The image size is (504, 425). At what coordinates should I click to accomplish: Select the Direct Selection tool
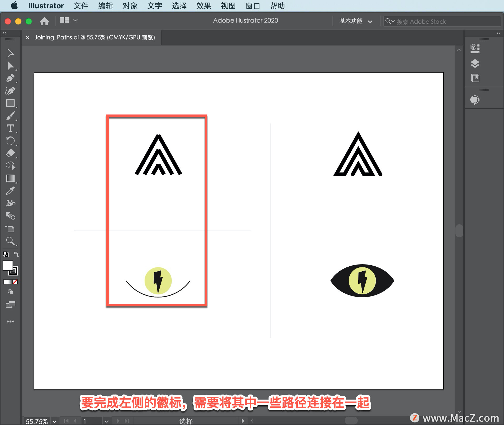(10, 66)
